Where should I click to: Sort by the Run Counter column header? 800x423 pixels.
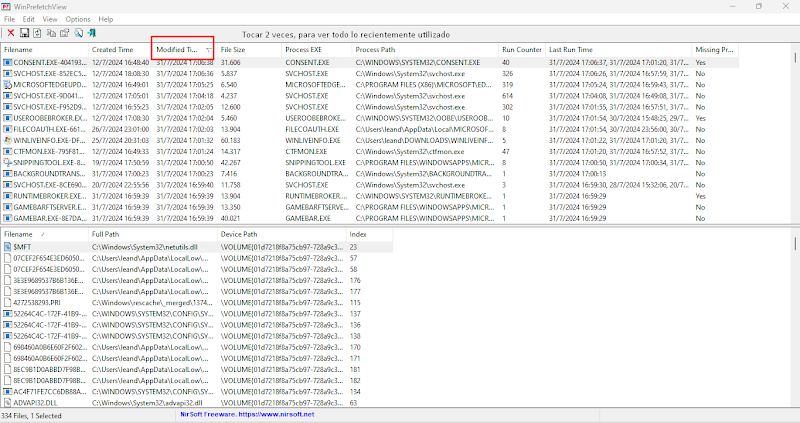pos(522,49)
